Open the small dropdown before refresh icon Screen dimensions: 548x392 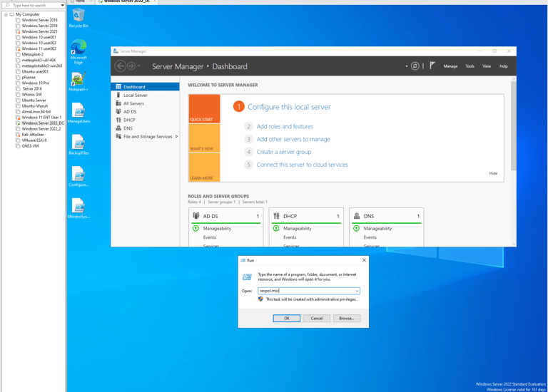click(x=407, y=66)
